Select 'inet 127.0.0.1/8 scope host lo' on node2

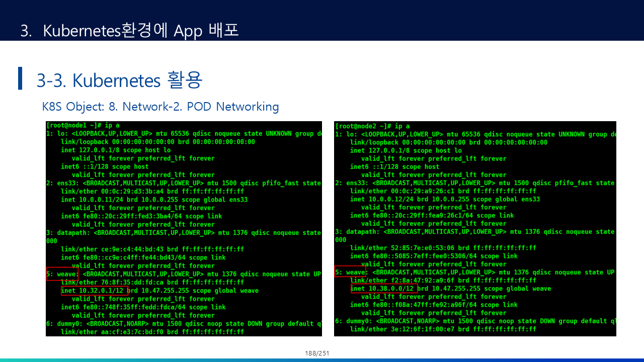406,150
